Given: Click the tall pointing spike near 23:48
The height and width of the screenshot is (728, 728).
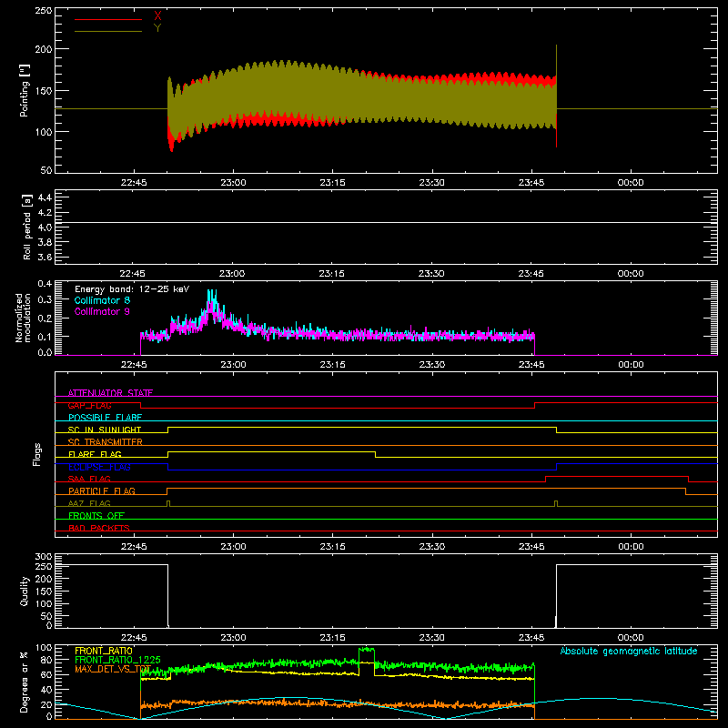Looking at the screenshot, I should click(x=556, y=96).
